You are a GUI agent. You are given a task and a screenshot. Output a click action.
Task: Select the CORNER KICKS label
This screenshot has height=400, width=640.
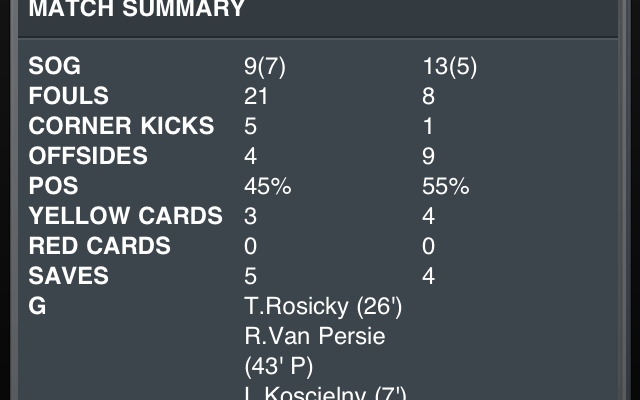pos(121,126)
